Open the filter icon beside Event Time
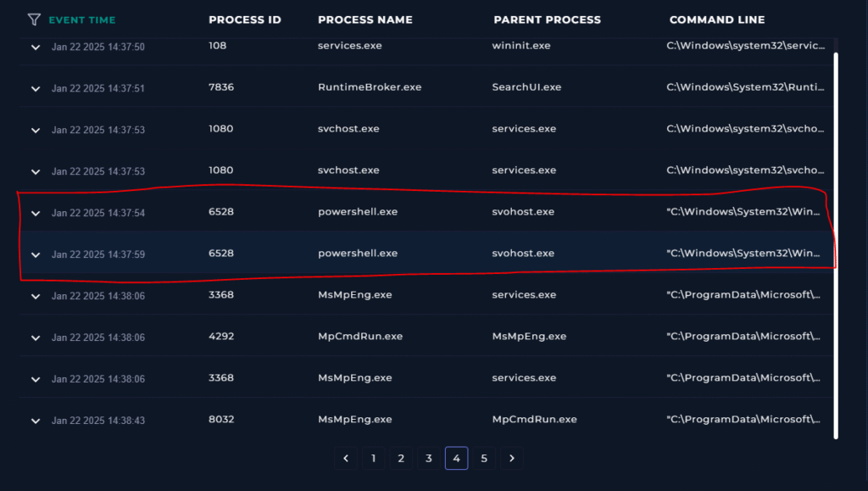Screen dimensions: 868x491 coord(34,20)
